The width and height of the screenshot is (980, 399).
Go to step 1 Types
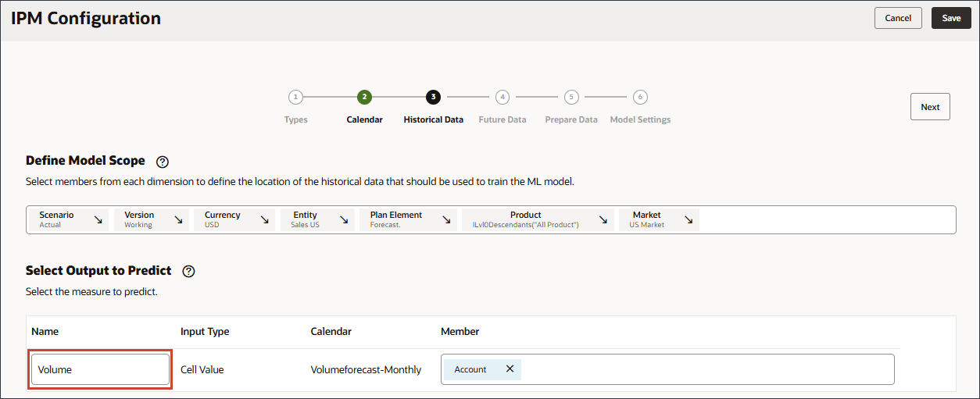click(295, 98)
